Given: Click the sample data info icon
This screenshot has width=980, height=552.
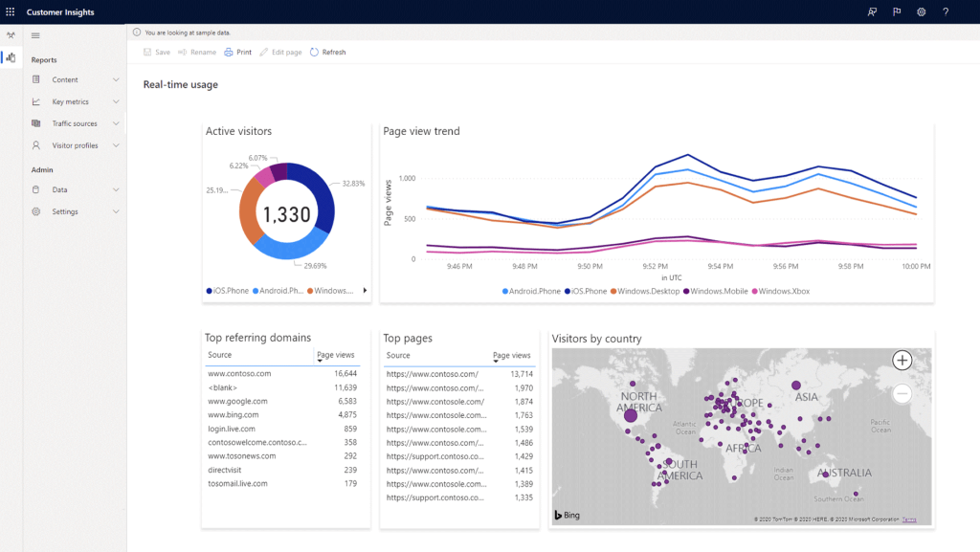Looking at the screenshot, I should pyautogui.click(x=137, y=33).
